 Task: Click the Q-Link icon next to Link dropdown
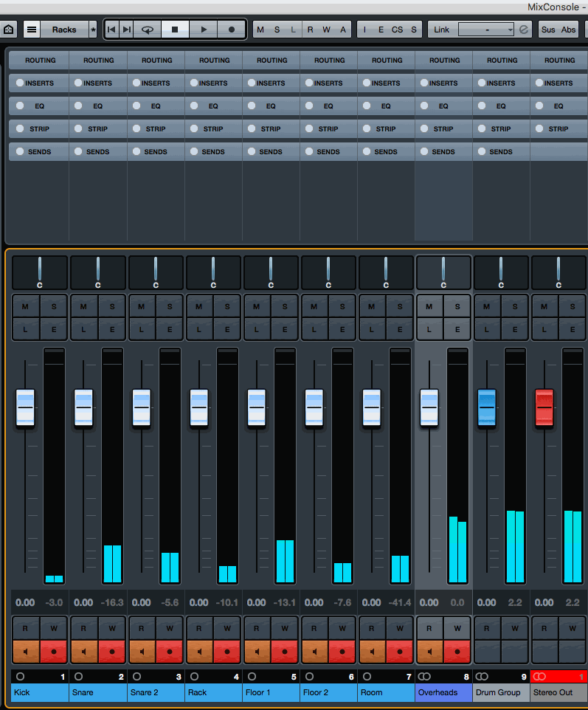(x=523, y=30)
